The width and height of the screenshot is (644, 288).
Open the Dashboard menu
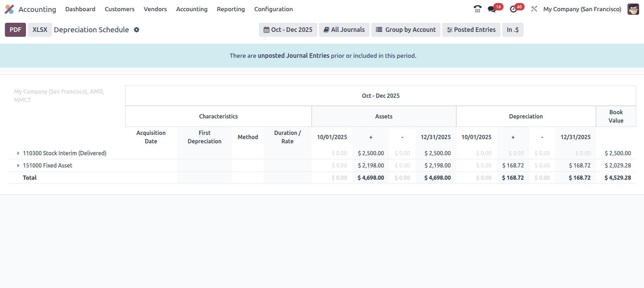[80, 9]
